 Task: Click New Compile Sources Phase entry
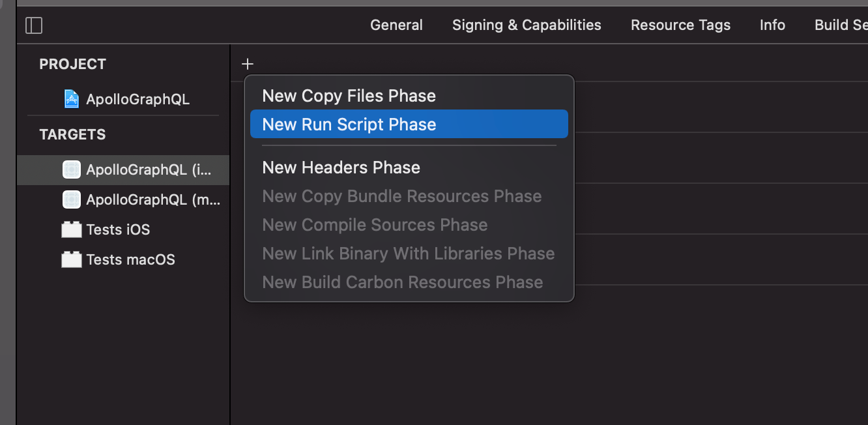coord(375,225)
